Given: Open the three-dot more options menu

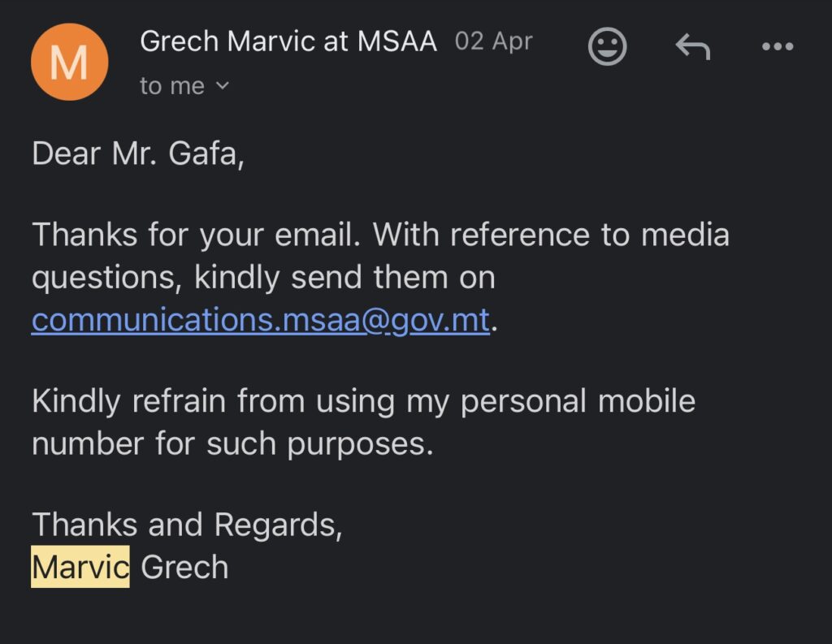Looking at the screenshot, I should click(x=778, y=46).
